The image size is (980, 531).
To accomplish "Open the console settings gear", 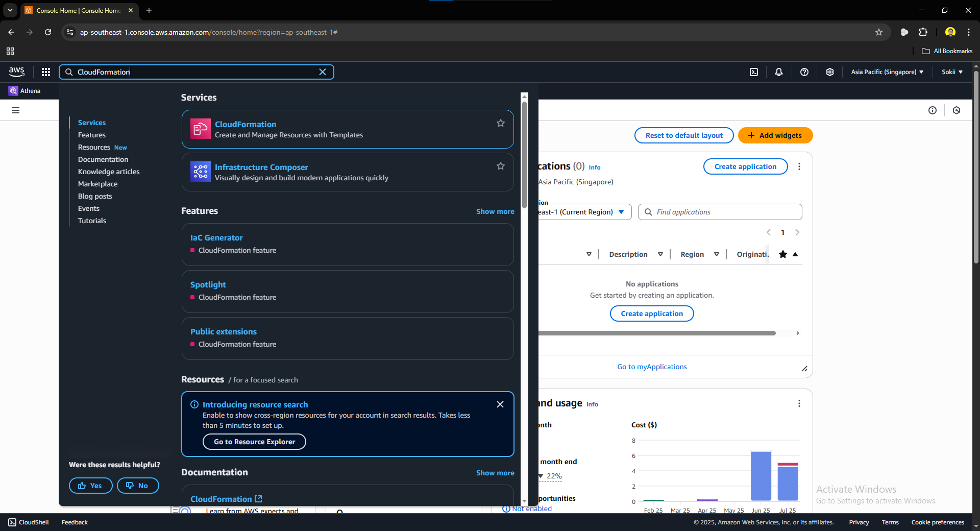I will click(830, 72).
